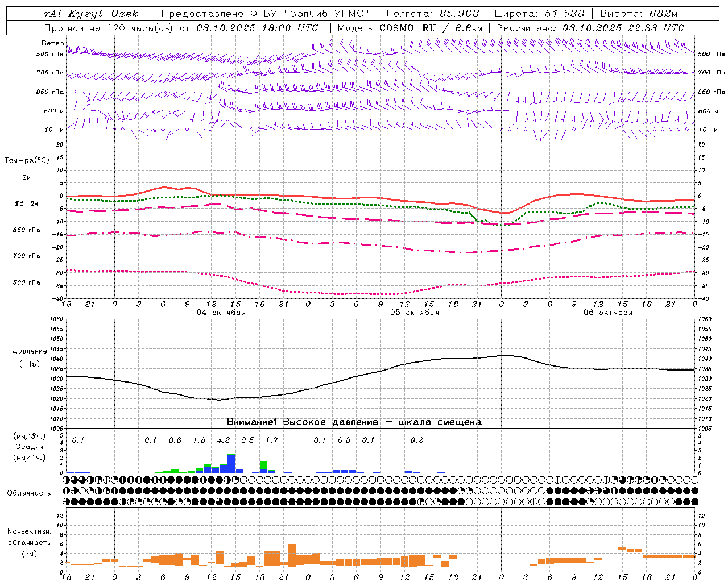Click the 3-hour precipitation value 4.2
The image size is (728, 582).
(x=224, y=440)
